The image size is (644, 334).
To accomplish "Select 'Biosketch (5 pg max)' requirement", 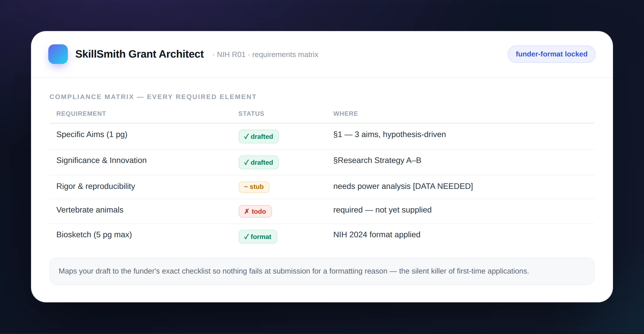I will [x=94, y=235].
